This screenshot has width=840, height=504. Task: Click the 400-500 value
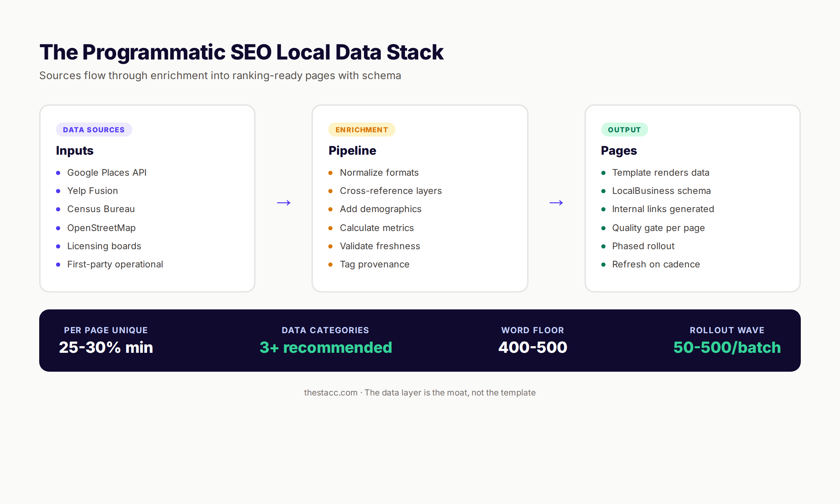(x=532, y=348)
